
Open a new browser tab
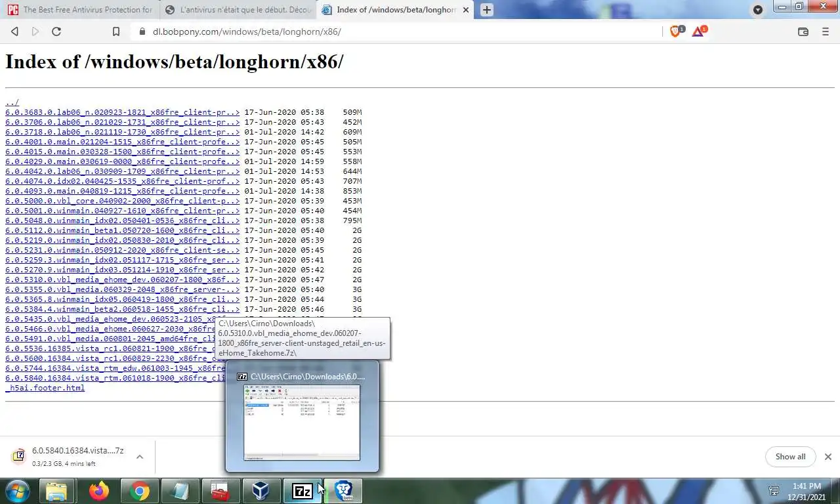coord(486,10)
